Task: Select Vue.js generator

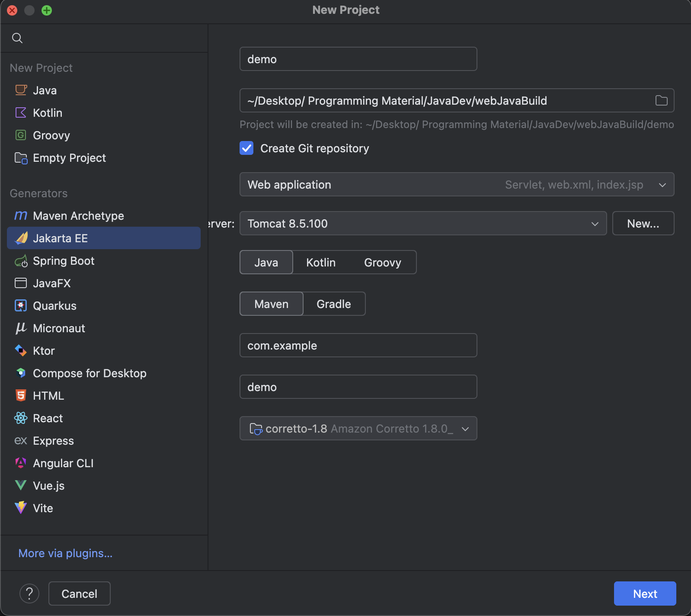Action: coord(104,485)
